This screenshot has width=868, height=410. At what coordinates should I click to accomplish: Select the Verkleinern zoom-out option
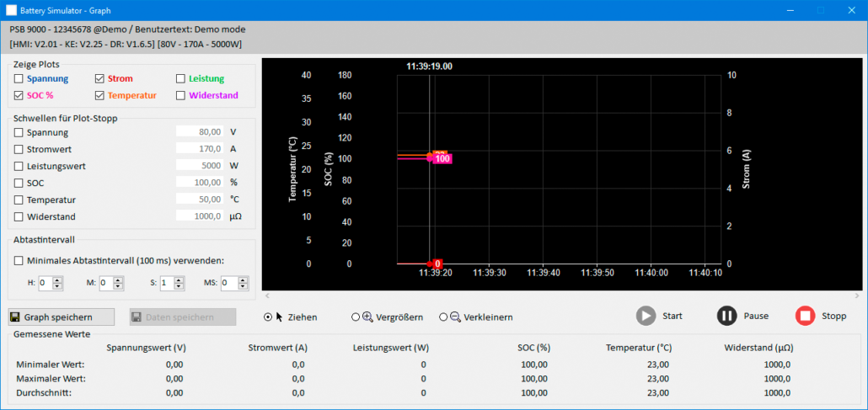coord(443,317)
